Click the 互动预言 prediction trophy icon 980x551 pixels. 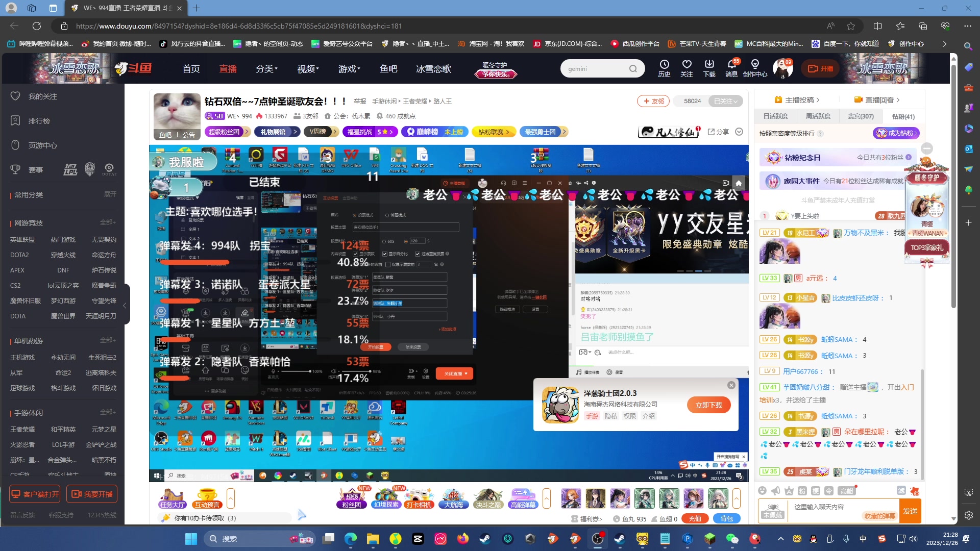pos(206,498)
